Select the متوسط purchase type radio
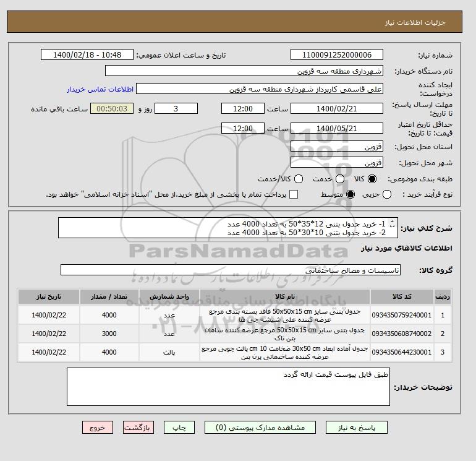476x461 pixels. point(351,194)
